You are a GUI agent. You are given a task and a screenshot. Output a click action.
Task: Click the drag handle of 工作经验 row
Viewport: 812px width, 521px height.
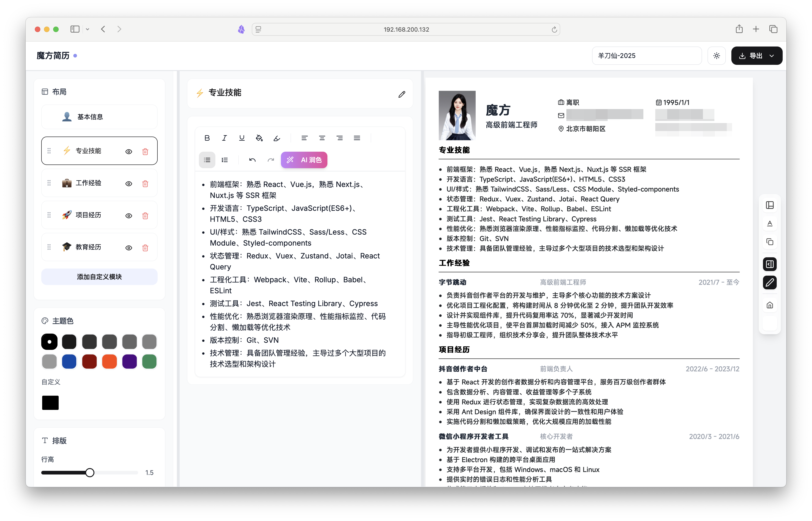(x=49, y=183)
